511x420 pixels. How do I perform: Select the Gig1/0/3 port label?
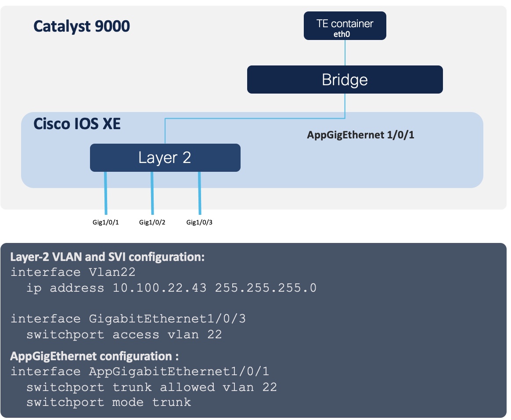[x=199, y=222]
